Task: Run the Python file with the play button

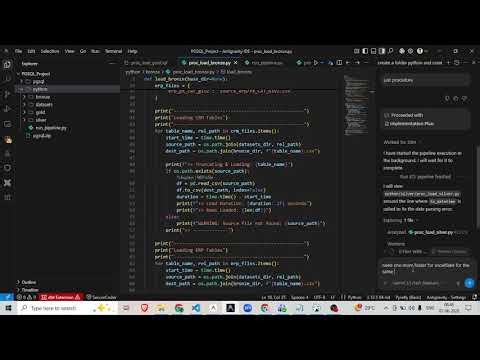Action: click(x=316, y=63)
